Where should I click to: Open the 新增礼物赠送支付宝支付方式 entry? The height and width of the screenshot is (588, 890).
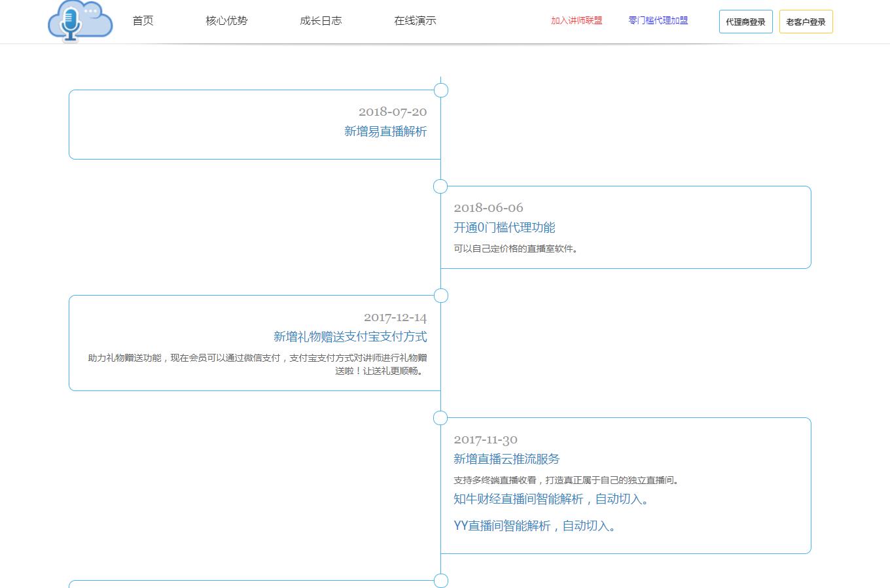click(x=350, y=337)
